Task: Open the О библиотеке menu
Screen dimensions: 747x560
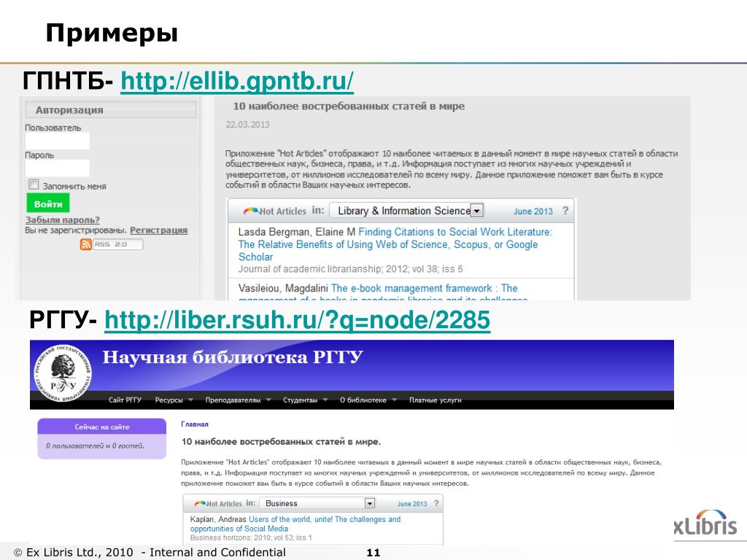Action: coord(363,400)
